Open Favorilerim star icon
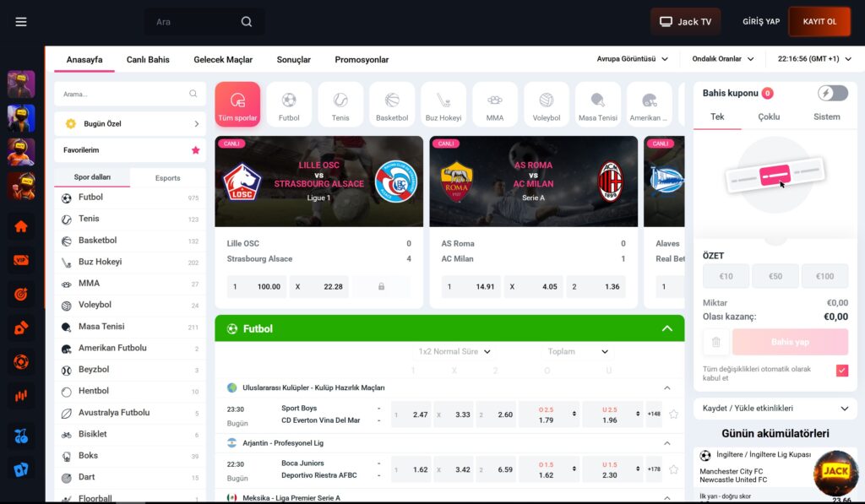Screen dimensions: 865x504 196,150
